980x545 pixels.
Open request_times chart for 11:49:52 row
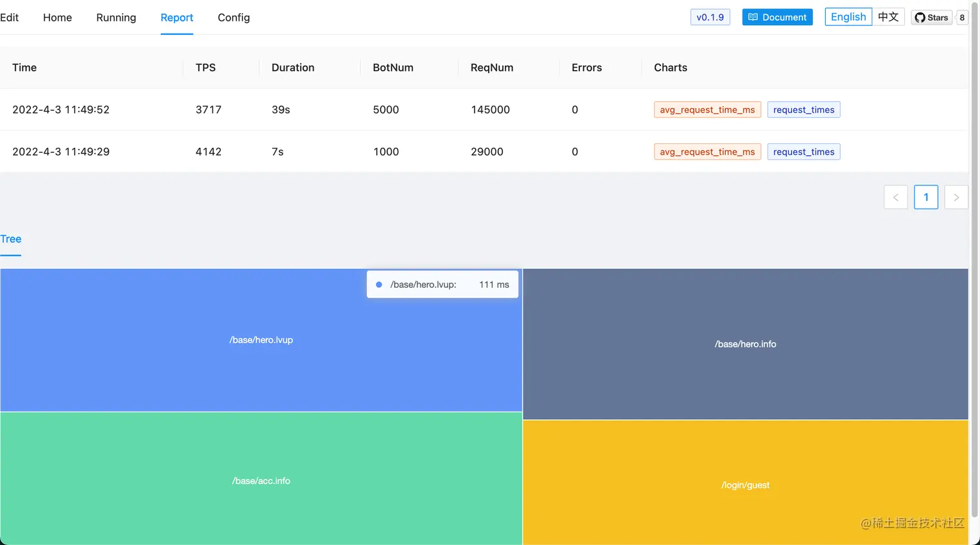click(x=804, y=110)
